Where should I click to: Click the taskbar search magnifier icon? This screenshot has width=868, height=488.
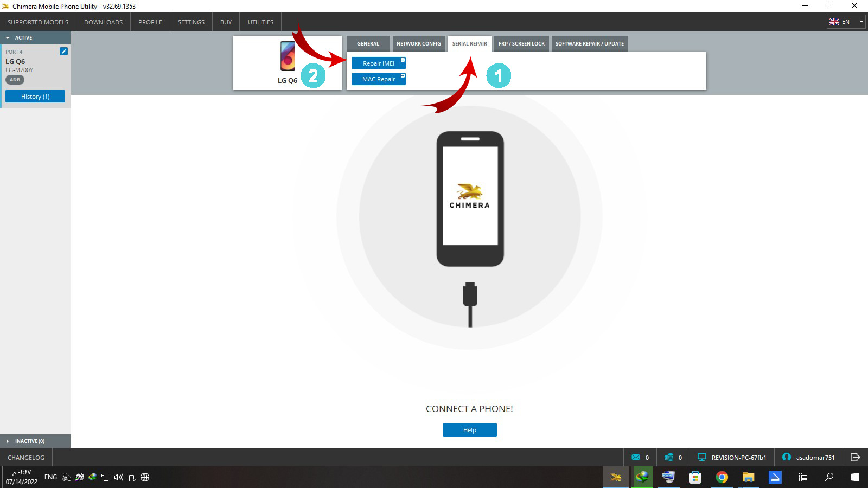click(829, 477)
